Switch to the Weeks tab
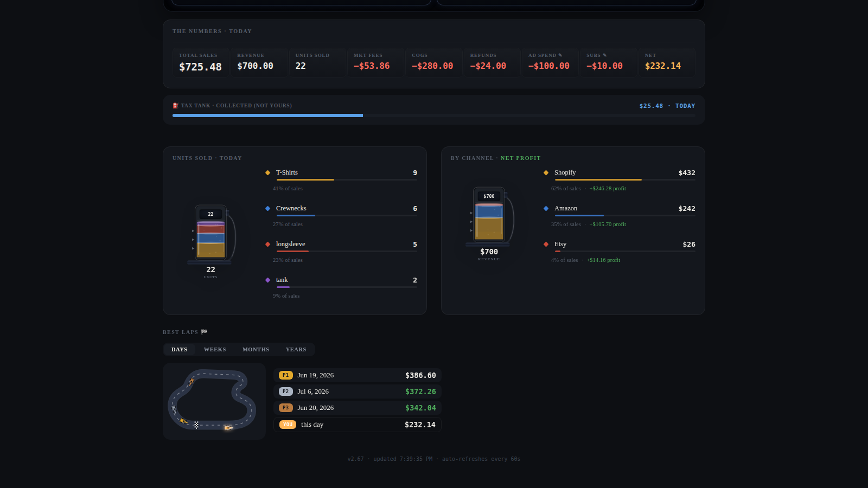Image resolution: width=868 pixels, height=488 pixels. 215,349
